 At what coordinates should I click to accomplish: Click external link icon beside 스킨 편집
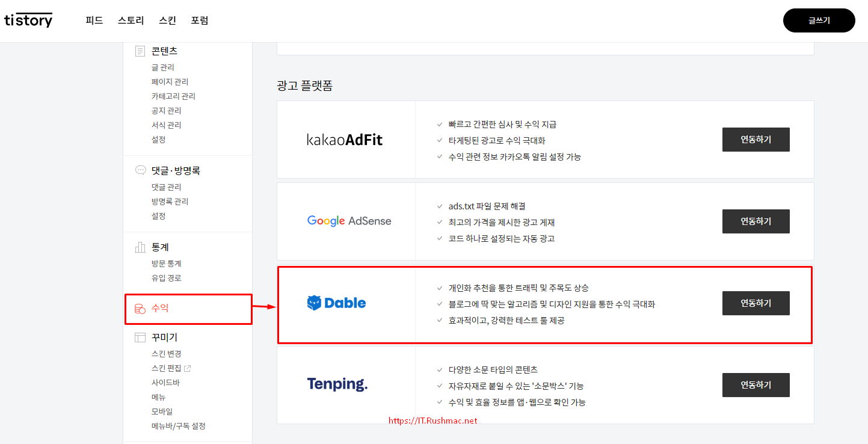pos(188,368)
